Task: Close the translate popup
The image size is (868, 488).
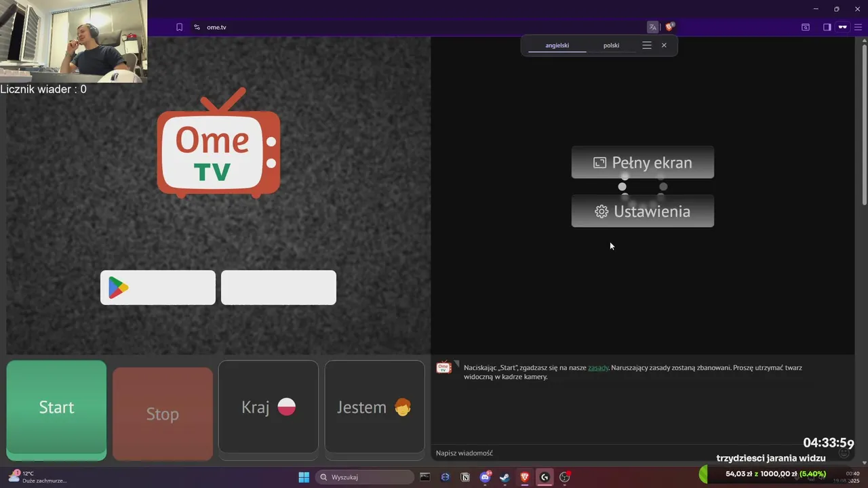Action: (x=664, y=45)
